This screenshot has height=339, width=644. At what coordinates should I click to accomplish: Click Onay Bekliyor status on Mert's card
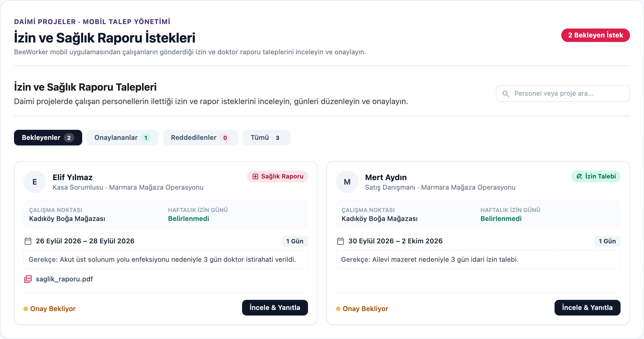coord(362,309)
